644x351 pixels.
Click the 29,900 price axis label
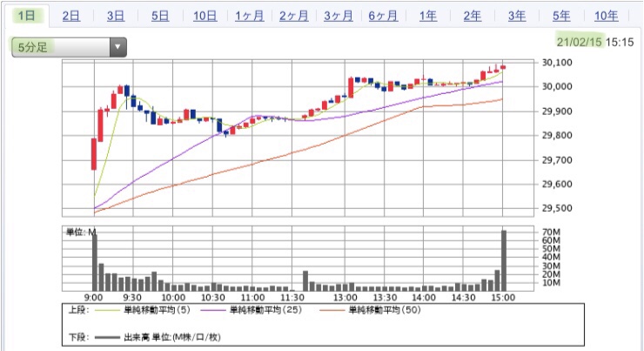point(557,111)
